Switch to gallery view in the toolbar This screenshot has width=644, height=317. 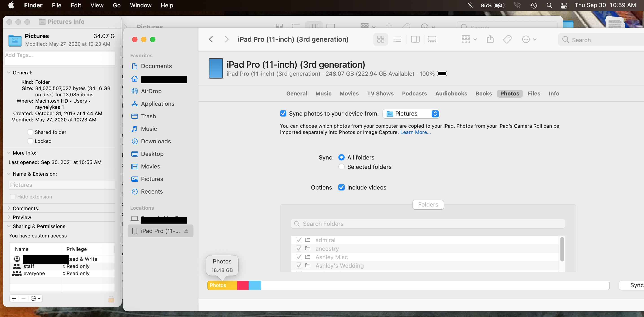tap(432, 39)
